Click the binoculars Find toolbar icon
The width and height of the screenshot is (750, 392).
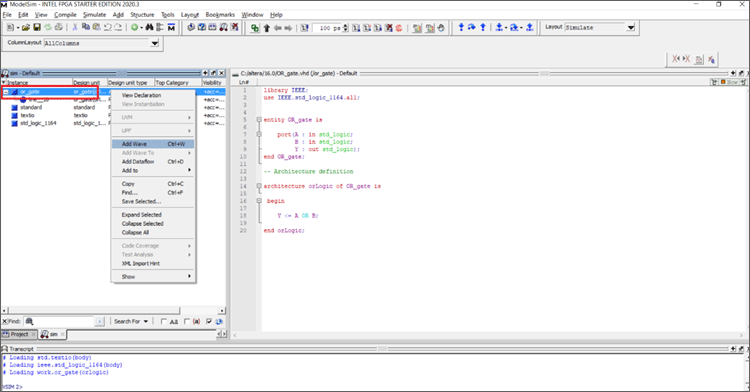coord(149,28)
